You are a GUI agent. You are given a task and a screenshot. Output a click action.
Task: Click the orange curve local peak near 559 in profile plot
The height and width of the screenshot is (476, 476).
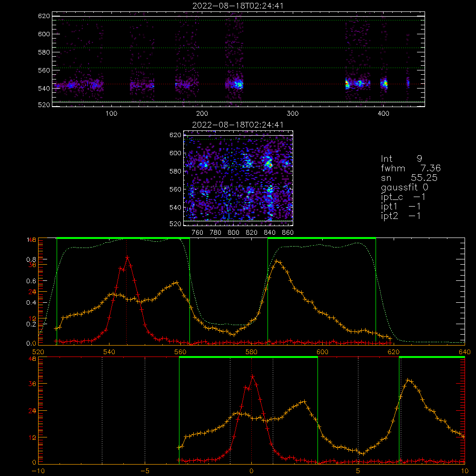tap(177, 283)
